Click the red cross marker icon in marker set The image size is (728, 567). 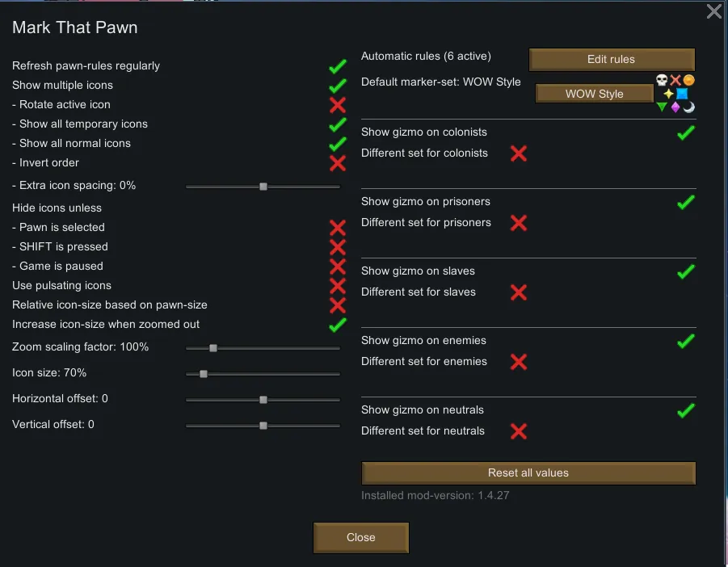pyautogui.click(x=675, y=80)
